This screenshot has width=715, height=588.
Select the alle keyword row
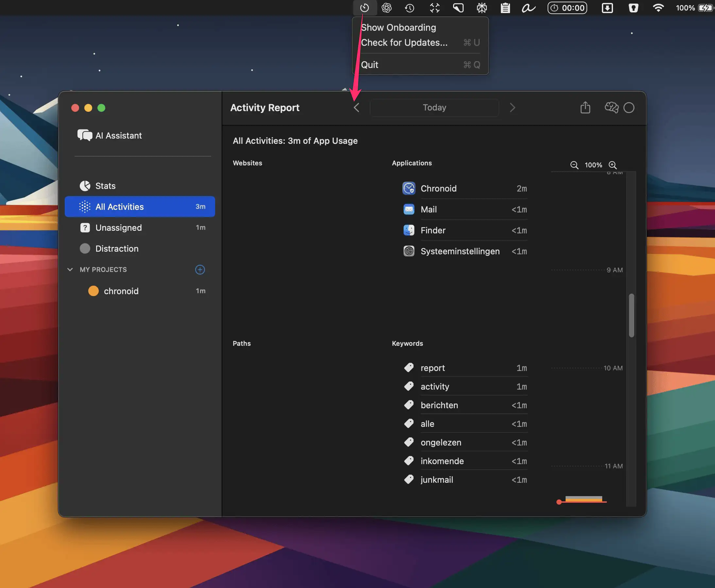point(465,424)
